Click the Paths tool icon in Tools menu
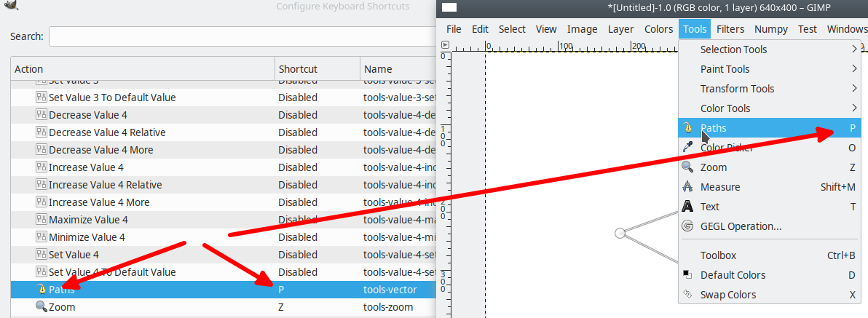The image size is (868, 318). pos(687,128)
